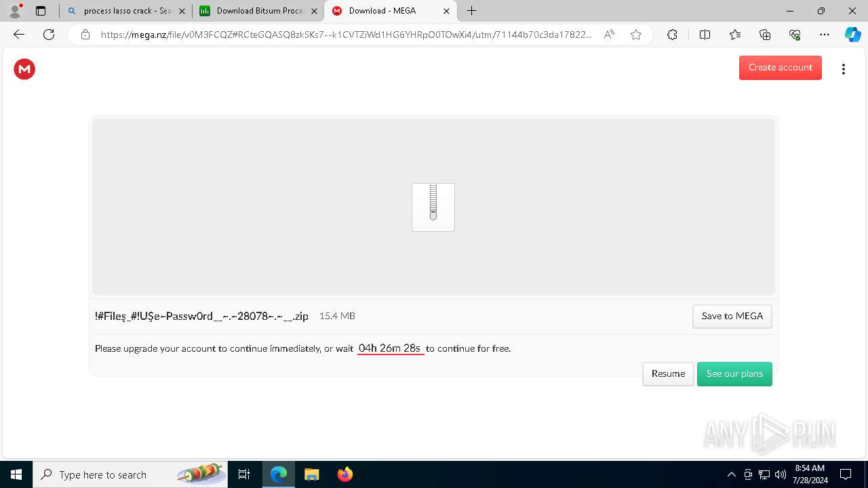
Task: Click the zip file name text
Action: tap(202, 317)
